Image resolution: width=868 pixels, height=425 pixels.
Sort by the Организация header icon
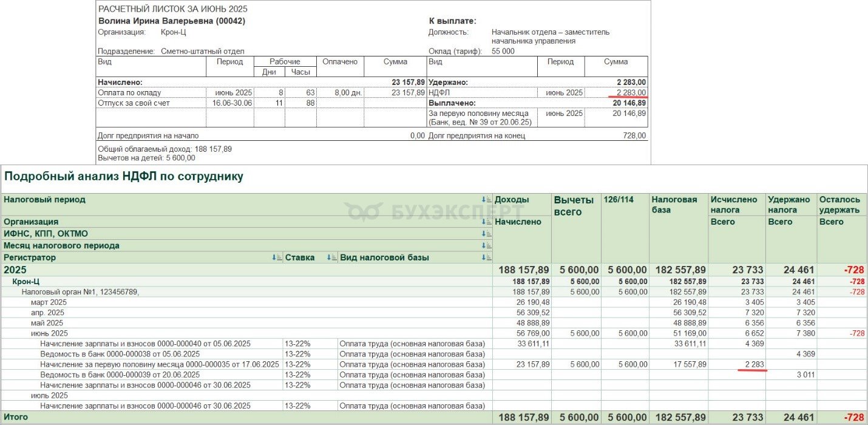coord(487,222)
